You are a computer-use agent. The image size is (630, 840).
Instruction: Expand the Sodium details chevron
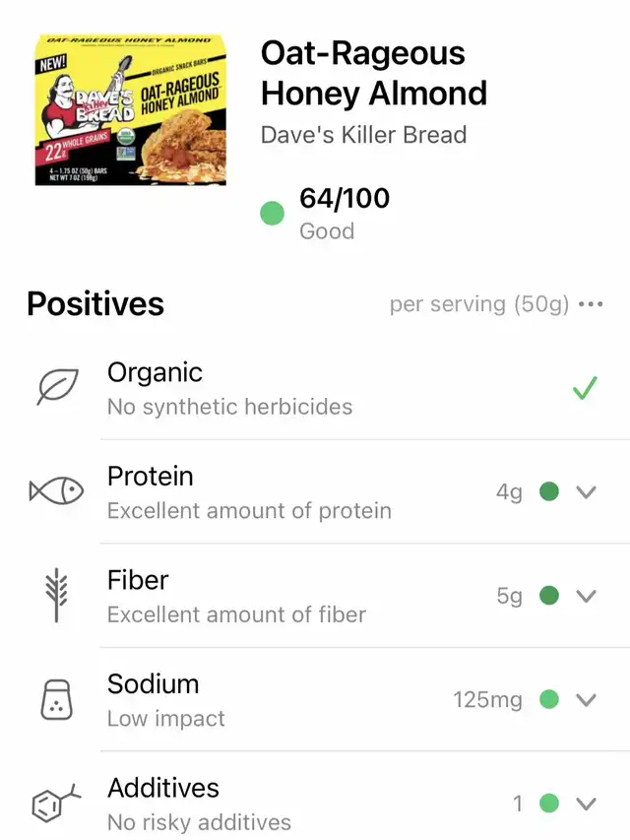(x=586, y=699)
